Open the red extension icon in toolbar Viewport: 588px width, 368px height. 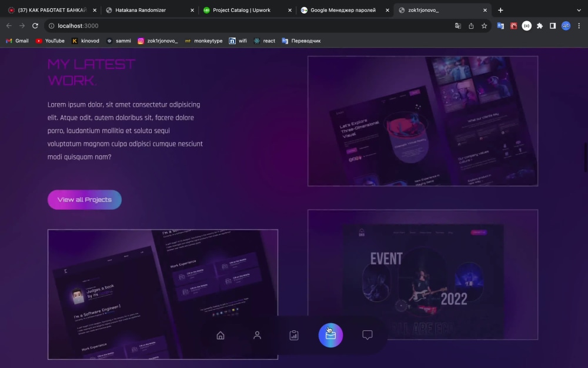coord(513,26)
